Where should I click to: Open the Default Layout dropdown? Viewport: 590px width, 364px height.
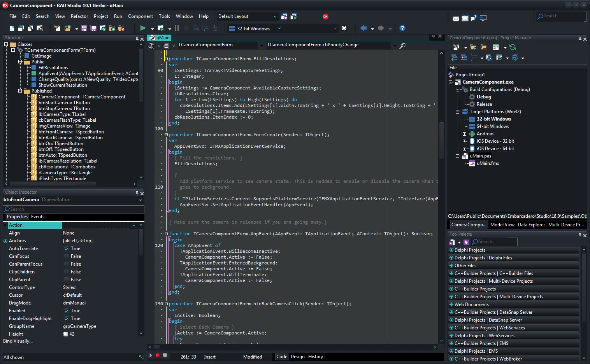(275, 16)
